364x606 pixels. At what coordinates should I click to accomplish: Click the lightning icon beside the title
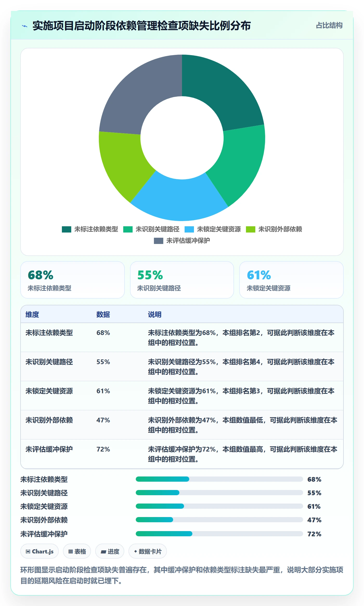tap(25, 26)
